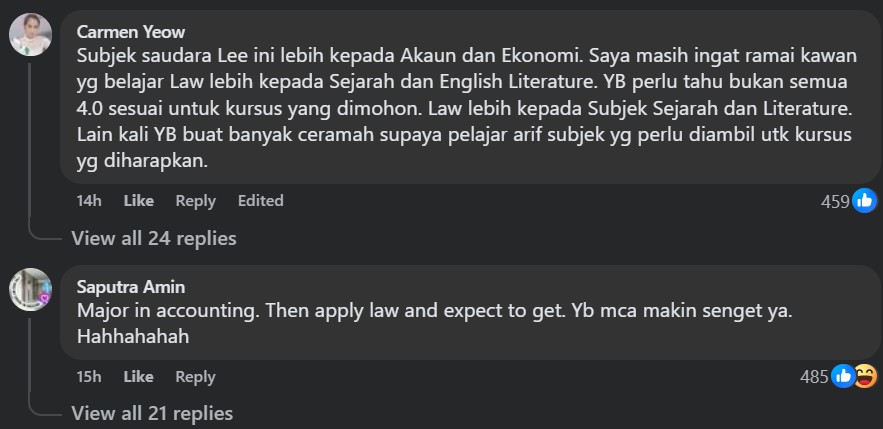
Task: Click Carmen Yeow's comment text body
Action: click(x=466, y=109)
